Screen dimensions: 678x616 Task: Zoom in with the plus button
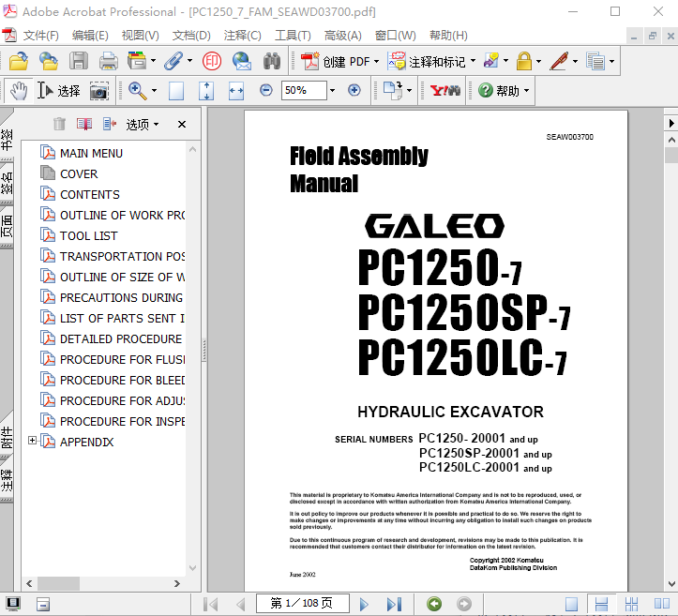[354, 90]
